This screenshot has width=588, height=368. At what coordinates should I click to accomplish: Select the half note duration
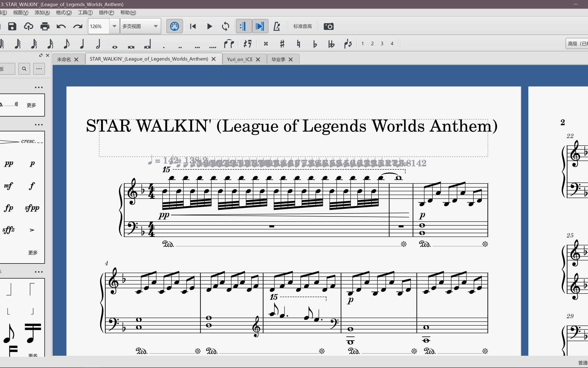pos(98,44)
